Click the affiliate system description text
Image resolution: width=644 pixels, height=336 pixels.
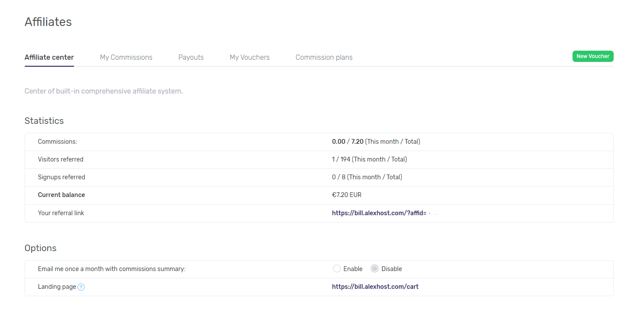(x=104, y=91)
